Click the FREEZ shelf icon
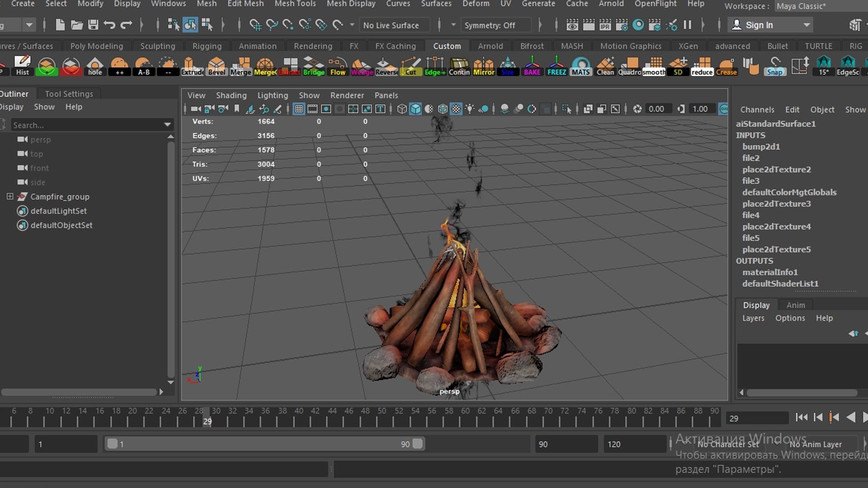 pos(557,66)
